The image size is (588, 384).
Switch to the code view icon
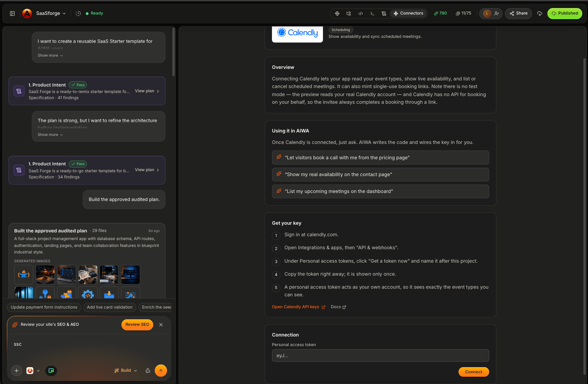360,13
